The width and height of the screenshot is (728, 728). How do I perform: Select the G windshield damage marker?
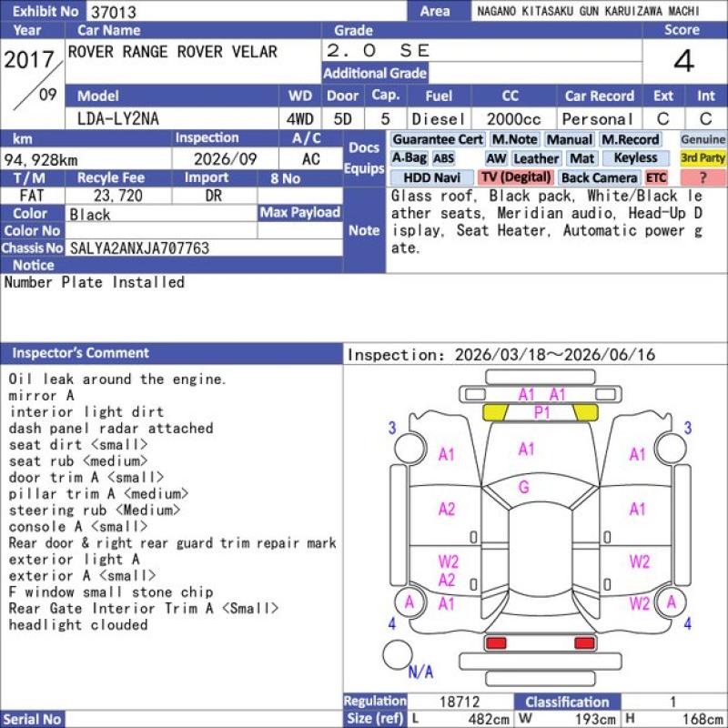[524, 487]
